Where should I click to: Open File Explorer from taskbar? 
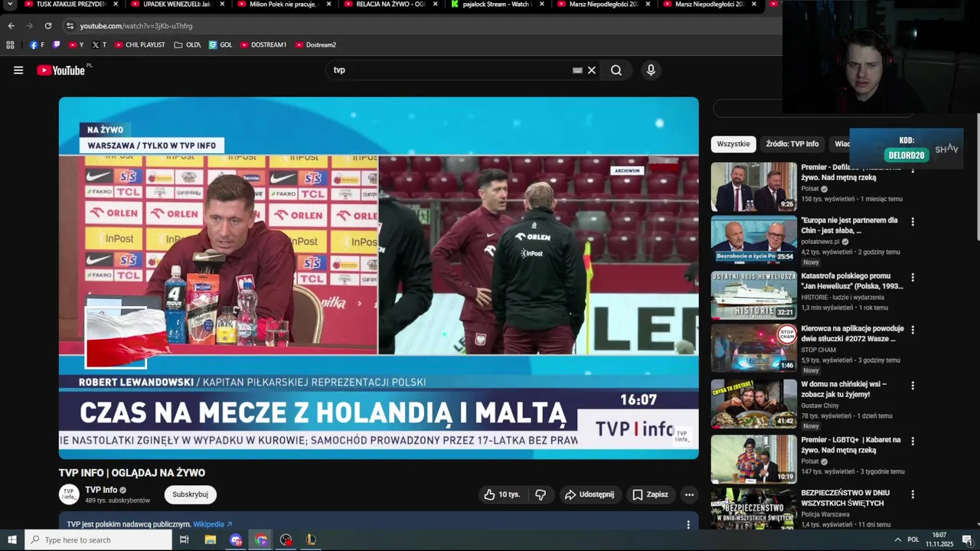tap(211, 540)
